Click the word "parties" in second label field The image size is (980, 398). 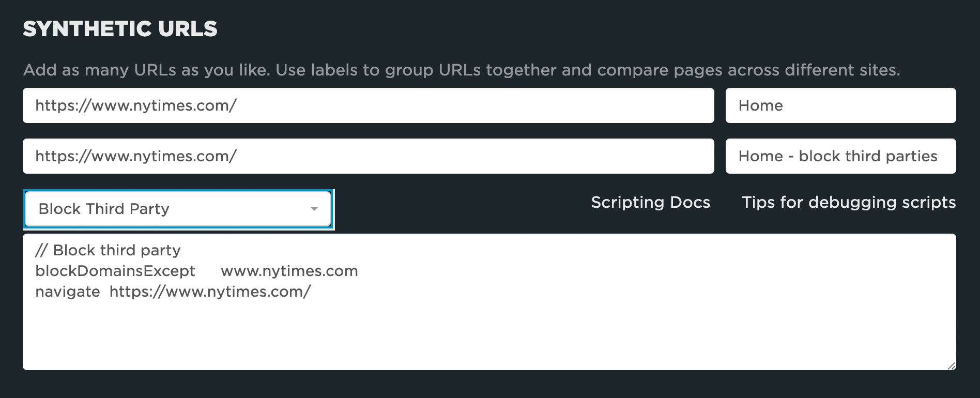click(x=911, y=156)
